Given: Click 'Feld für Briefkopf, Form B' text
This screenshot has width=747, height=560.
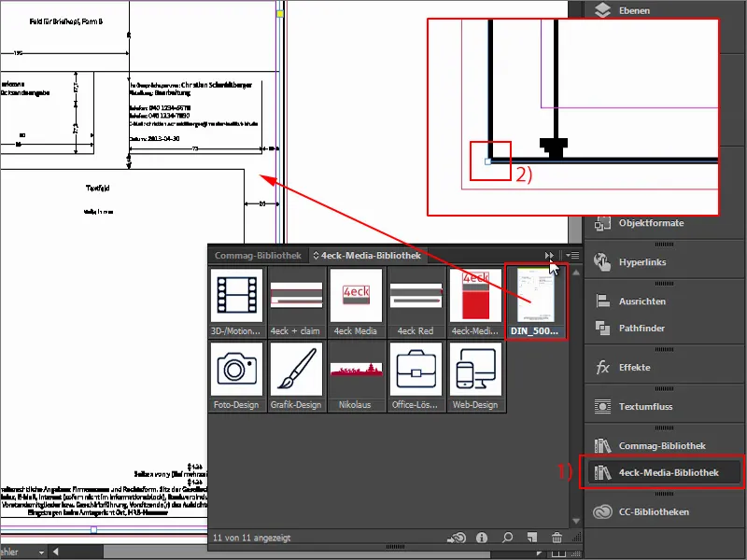Looking at the screenshot, I should point(66,21).
